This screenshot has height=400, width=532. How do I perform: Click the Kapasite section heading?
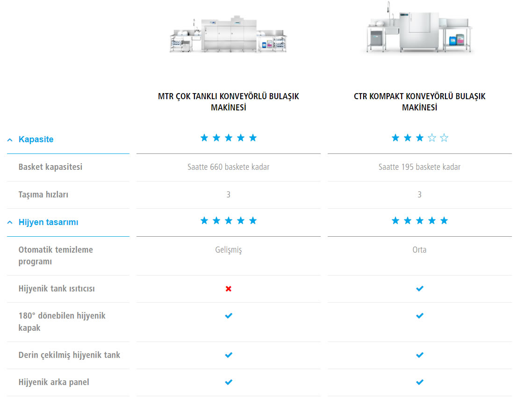[36, 139]
